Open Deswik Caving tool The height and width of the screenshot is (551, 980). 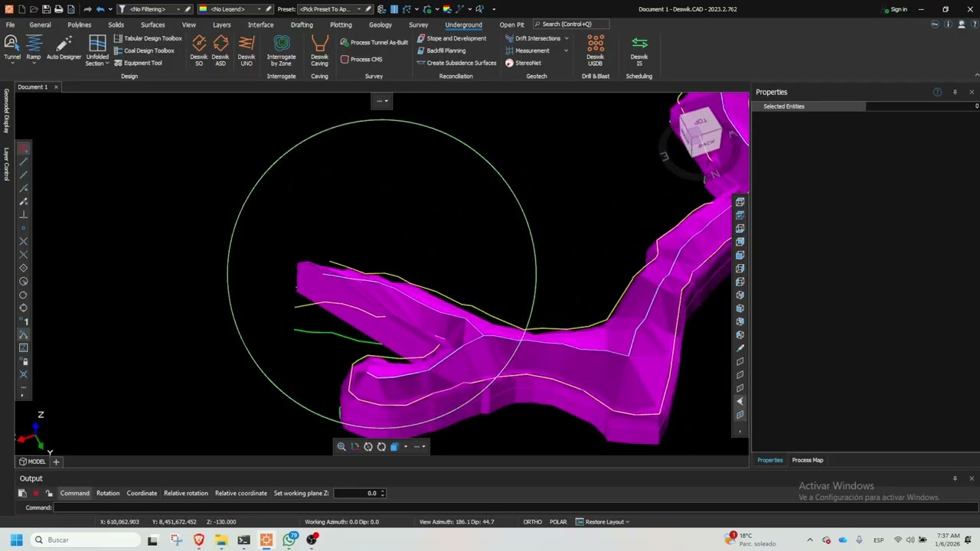[319, 51]
